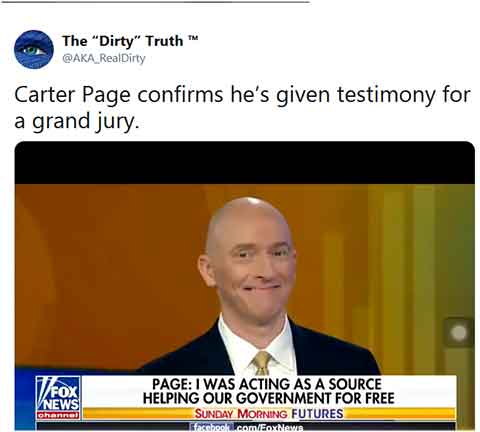The image size is (480, 432).
Task: Click the display name The "Dirty" Truth
Action: (122, 41)
